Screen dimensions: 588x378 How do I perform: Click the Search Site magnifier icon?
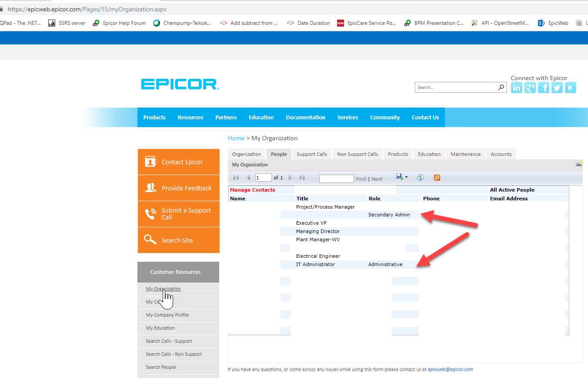tap(150, 240)
